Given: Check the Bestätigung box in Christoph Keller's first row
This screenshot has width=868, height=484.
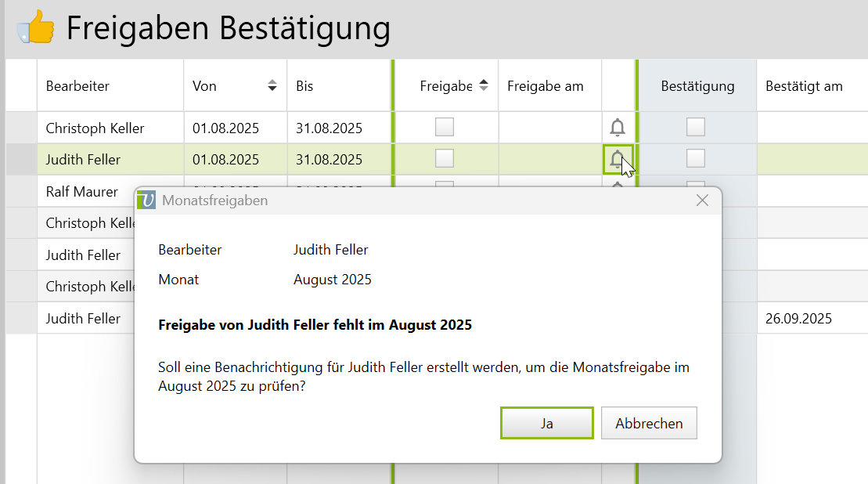Looking at the screenshot, I should click(x=695, y=127).
